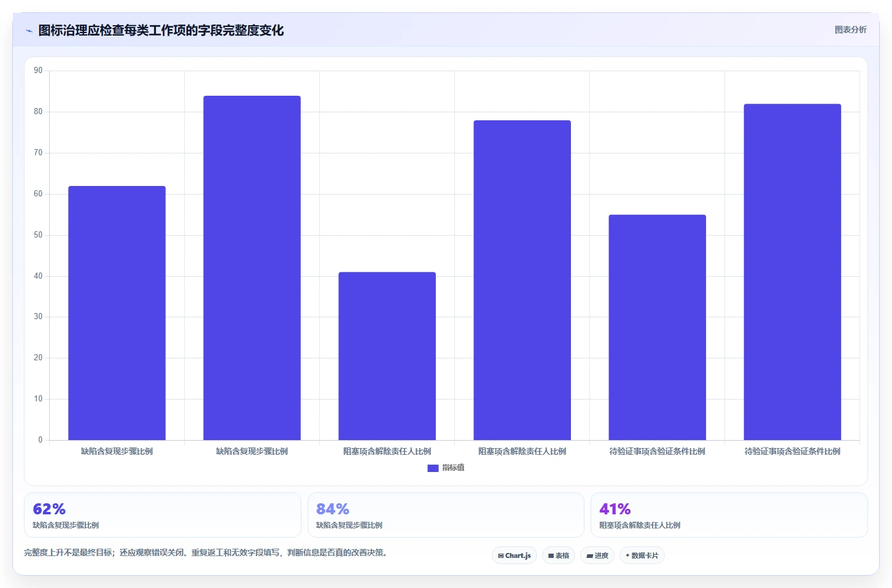Open the 84% data card

(446, 515)
